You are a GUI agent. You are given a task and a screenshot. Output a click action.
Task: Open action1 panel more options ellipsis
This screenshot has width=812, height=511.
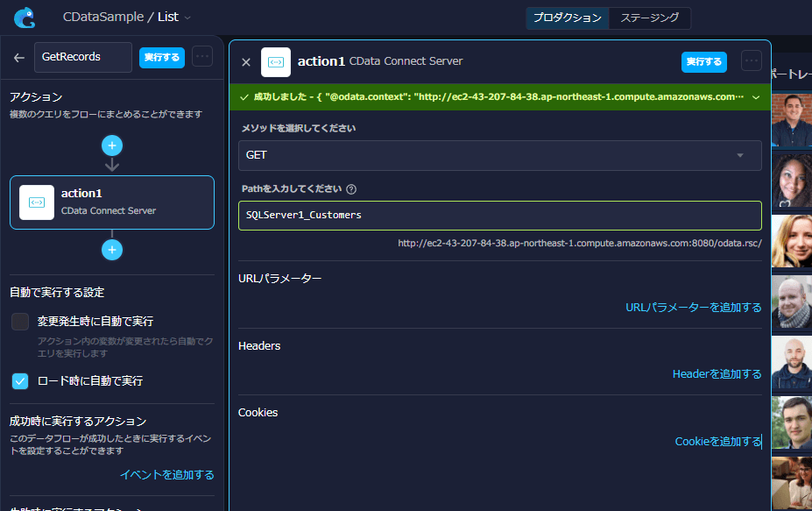click(x=752, y=60)
